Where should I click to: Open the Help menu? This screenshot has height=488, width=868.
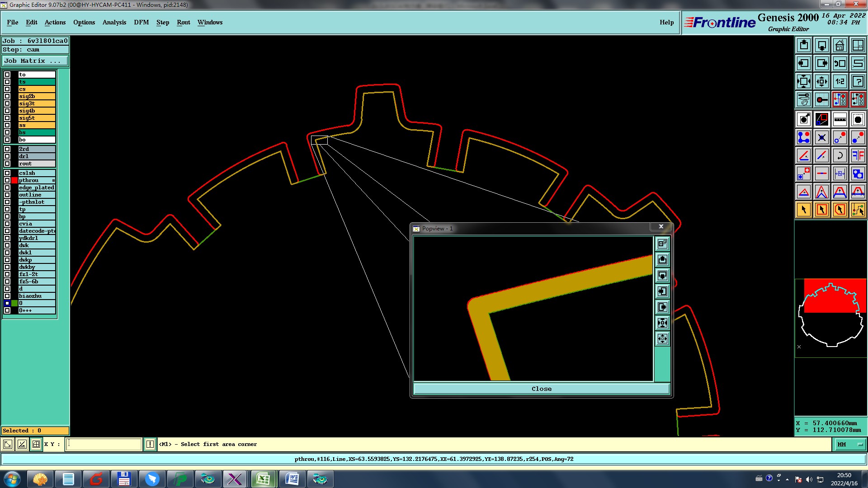click(666, 22)
